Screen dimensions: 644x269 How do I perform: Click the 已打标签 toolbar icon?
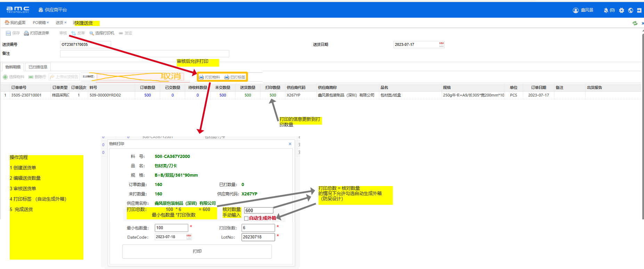point(227,77)
